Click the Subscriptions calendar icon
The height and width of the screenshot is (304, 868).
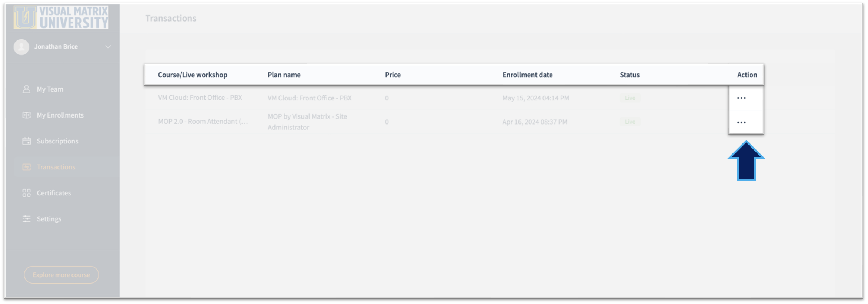coord(26,141)
